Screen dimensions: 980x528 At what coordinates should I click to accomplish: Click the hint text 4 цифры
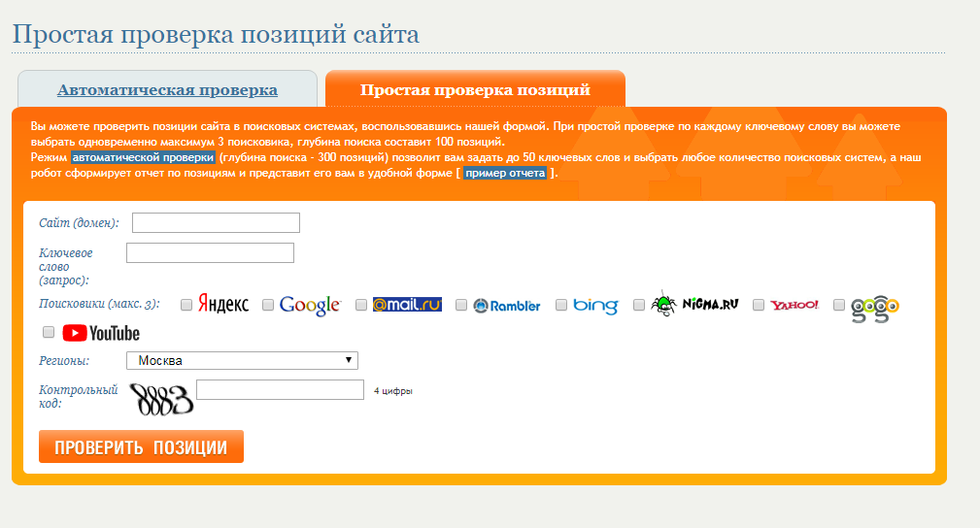[393, 391]
